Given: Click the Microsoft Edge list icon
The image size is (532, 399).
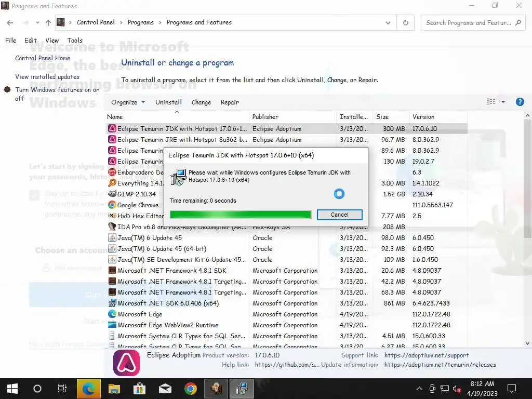Looking at the screenshot, I should 112,314.
